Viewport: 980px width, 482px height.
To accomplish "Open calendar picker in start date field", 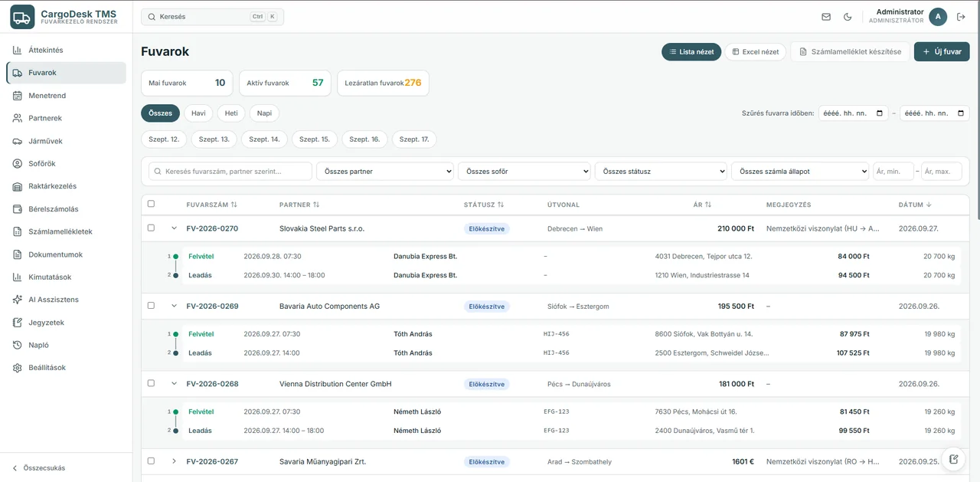I will point(880,113).
